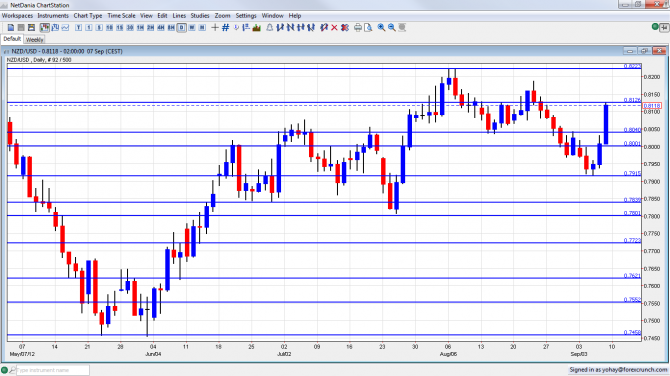Switch to the Default workspace tab
Image resolution: width=670 pixels, height=376 pixels.
pos(12,39)
